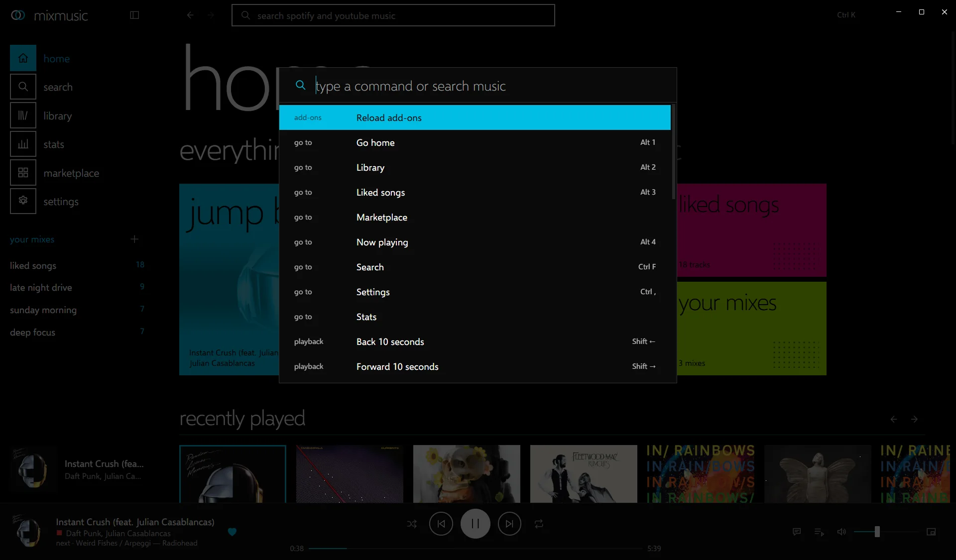Skip to next track

click(509, 524)
